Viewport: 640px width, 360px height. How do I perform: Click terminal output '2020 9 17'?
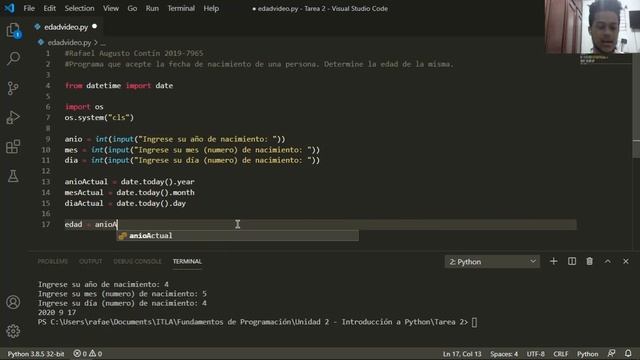57,313
